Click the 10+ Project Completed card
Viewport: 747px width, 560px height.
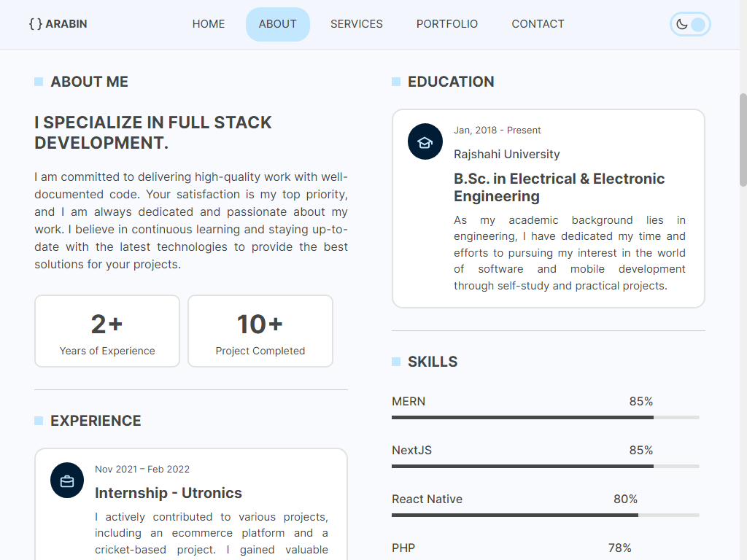pos(260,331)
